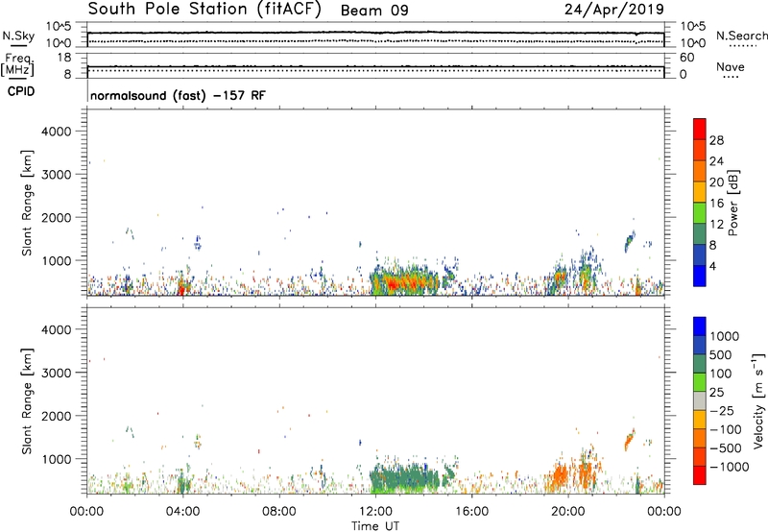Click the 'Freq. [MHz]' axis label

[x=18, y=64]
